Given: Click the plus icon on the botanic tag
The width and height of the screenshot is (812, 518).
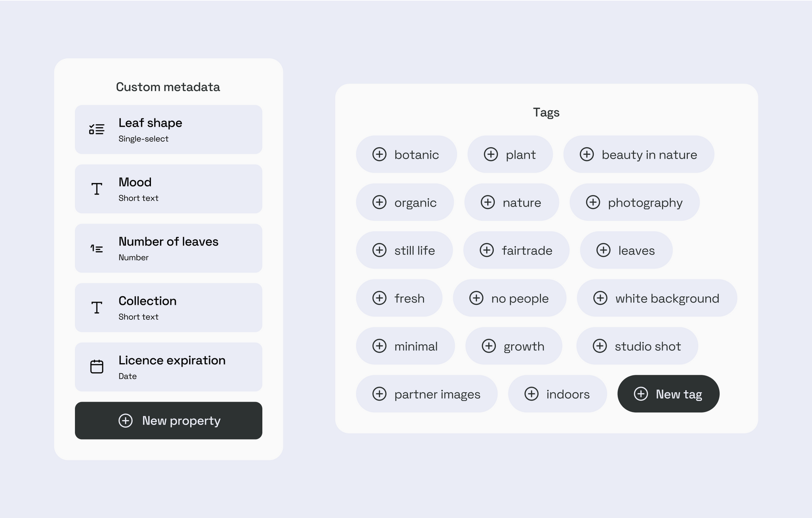Looking at the screenshot, I should 379,154.
